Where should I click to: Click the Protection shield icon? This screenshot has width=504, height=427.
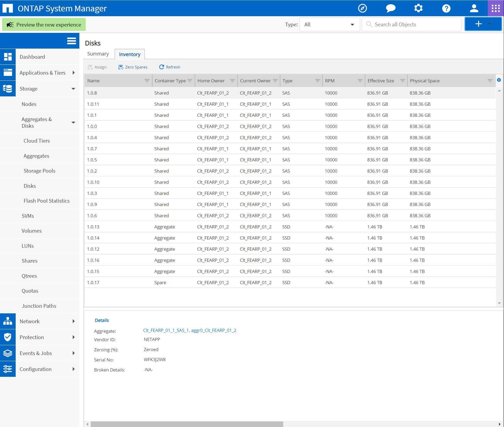[8, 337]
